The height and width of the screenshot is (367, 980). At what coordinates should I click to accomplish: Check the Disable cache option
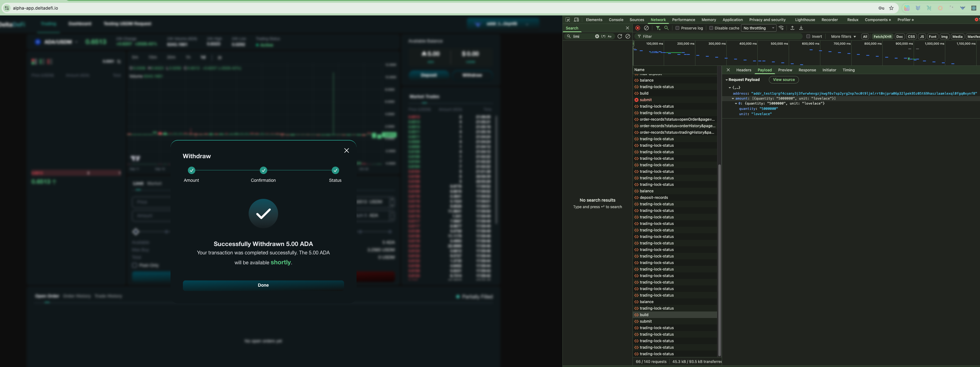point(711,28)
